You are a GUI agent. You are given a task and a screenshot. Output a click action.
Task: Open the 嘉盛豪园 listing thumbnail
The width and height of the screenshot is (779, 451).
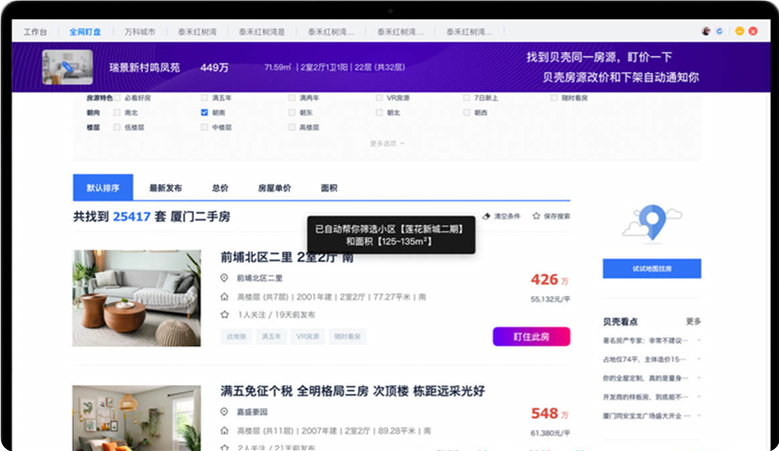click(137, 418)
